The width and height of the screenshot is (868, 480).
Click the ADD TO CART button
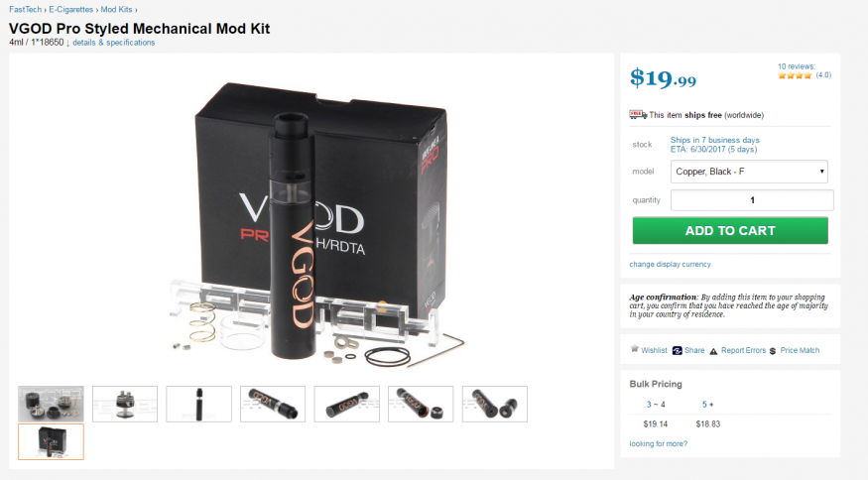tap(730, 231)
